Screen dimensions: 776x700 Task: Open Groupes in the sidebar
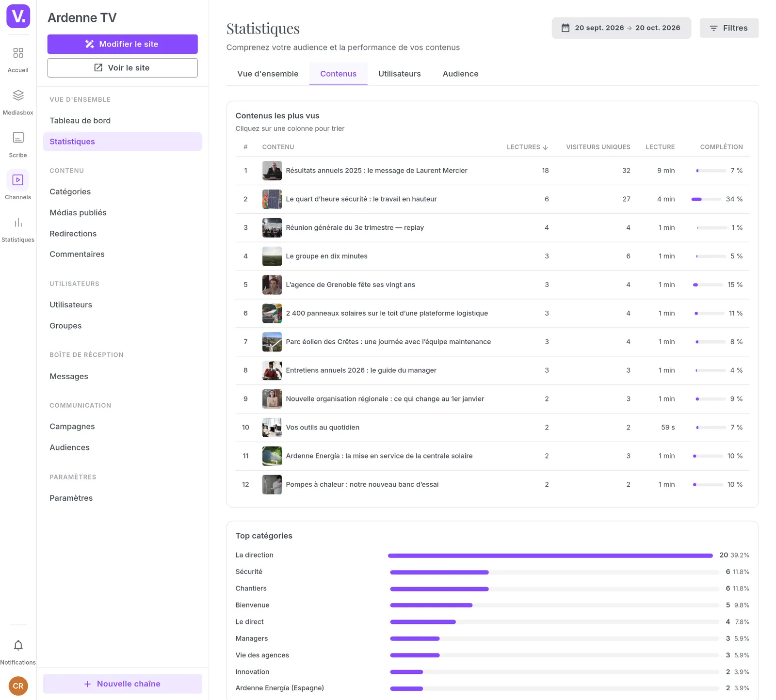(x=122, y=326)
